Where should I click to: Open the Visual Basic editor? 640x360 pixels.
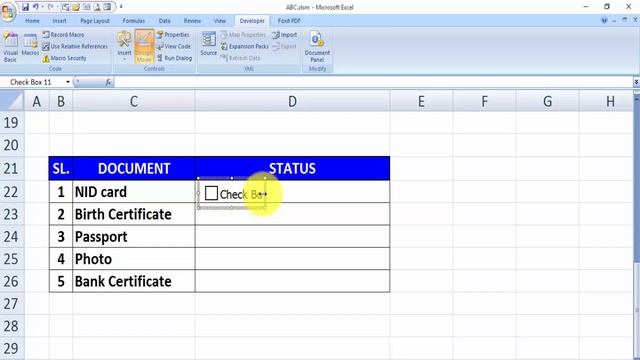[x=10, y=47]
